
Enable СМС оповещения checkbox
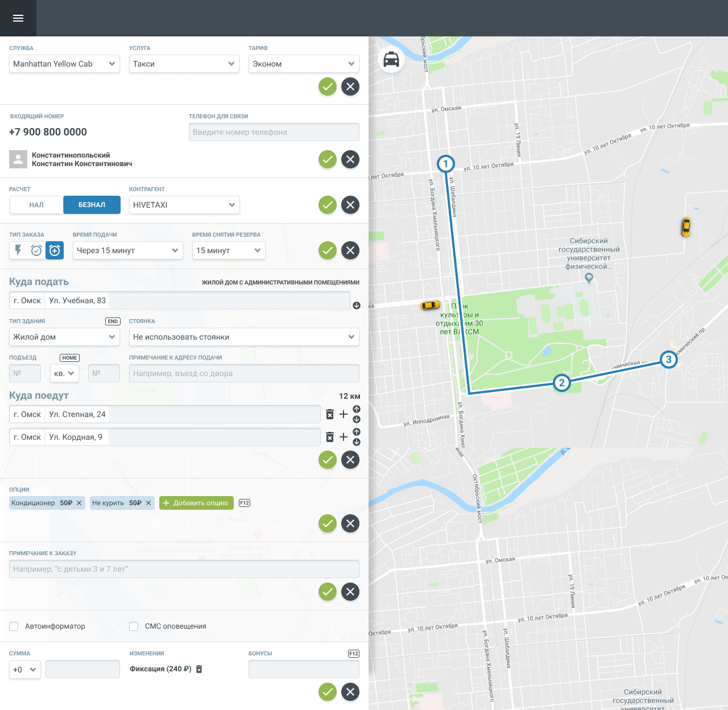134,626
